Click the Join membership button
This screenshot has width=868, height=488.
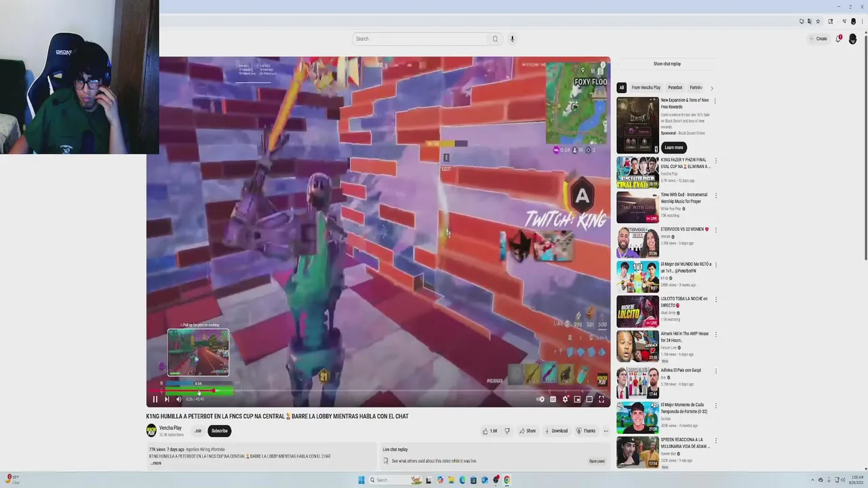(x=198, y=430)
